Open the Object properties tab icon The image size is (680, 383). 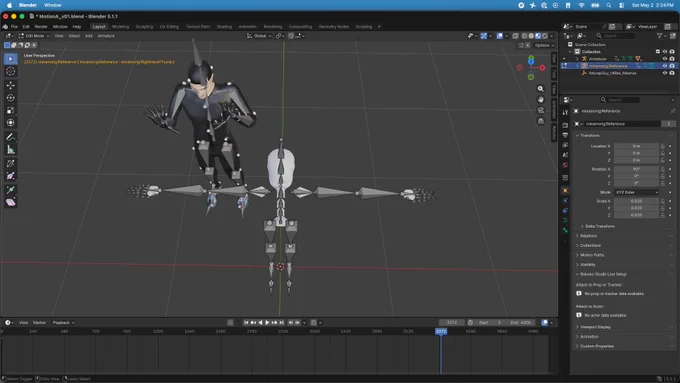click(x=565, y=191)
